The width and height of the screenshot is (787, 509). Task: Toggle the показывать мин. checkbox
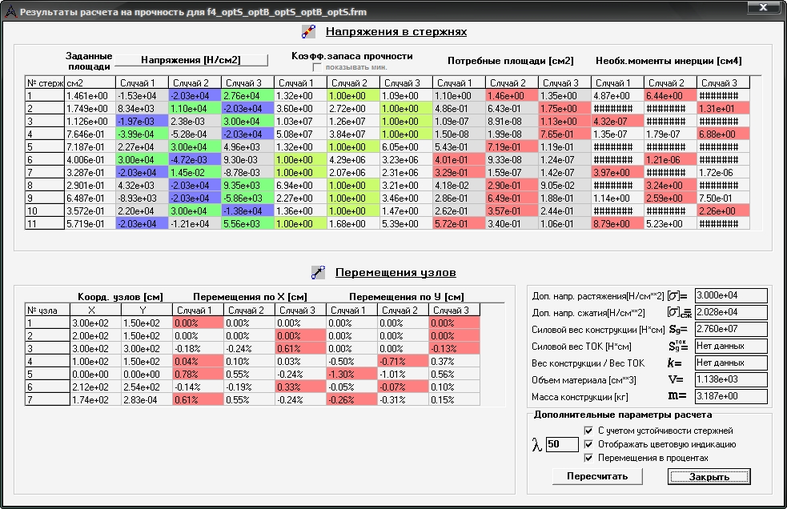[x=317, y=67]
